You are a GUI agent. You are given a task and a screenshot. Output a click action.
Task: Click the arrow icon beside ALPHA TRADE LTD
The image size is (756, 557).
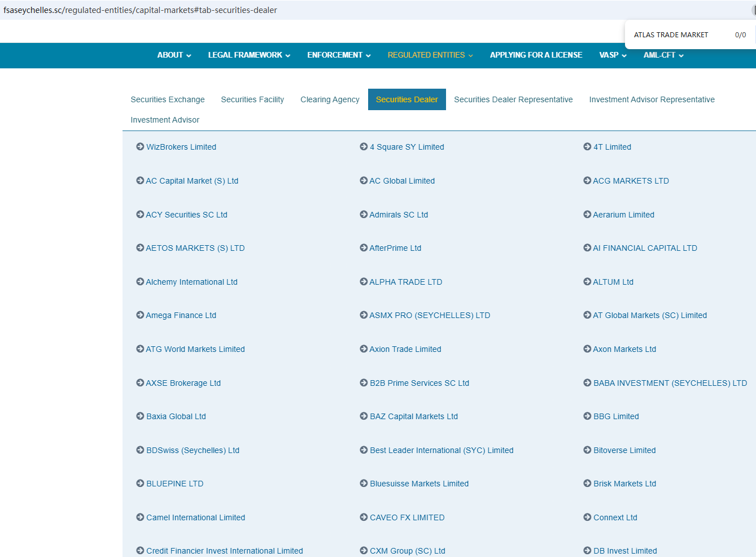point(364,282)
